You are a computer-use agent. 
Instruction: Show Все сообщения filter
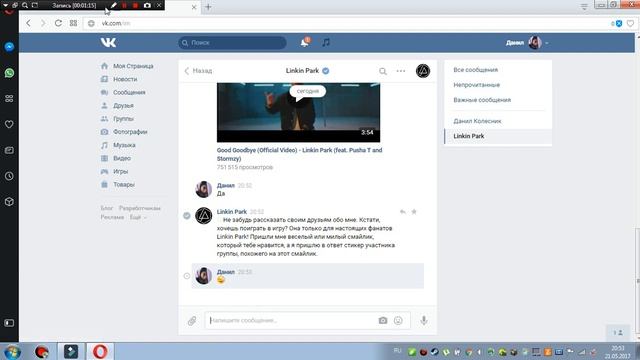tap(476, 70)
